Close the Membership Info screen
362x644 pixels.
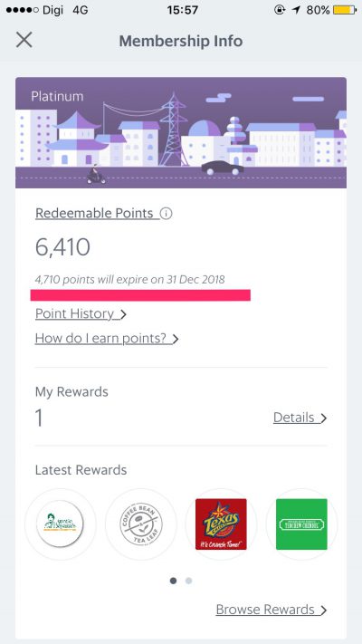(x=24, y=40)
